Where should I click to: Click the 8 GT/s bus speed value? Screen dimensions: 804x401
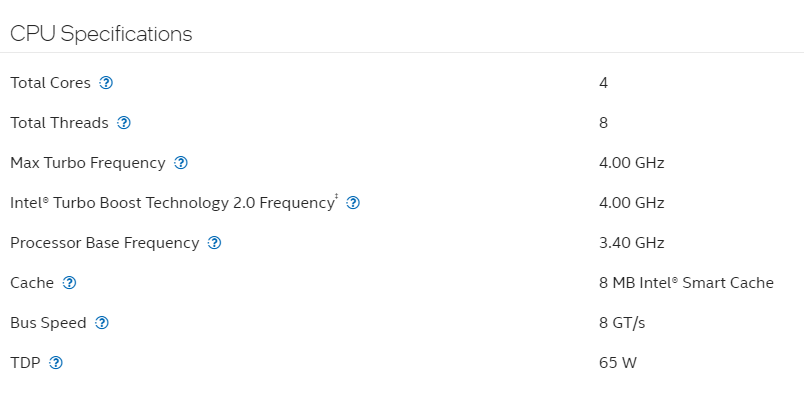[x=622, y=323]
